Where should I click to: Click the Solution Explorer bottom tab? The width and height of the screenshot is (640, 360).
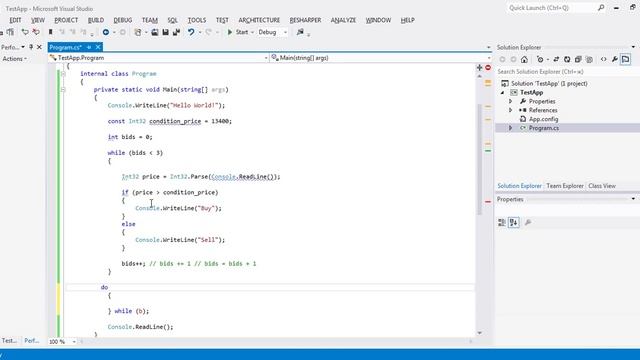tap(519, 186)
